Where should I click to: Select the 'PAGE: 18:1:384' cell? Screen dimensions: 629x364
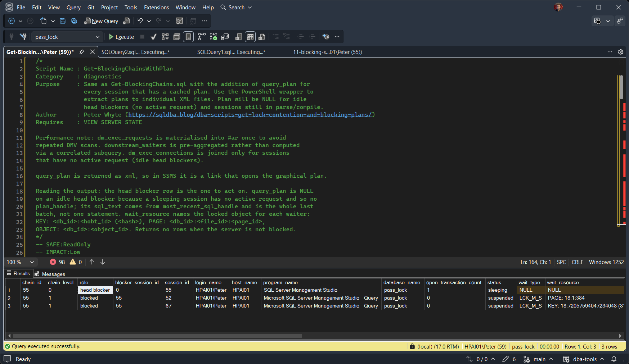pyautogui.click(x=584, y=298)
